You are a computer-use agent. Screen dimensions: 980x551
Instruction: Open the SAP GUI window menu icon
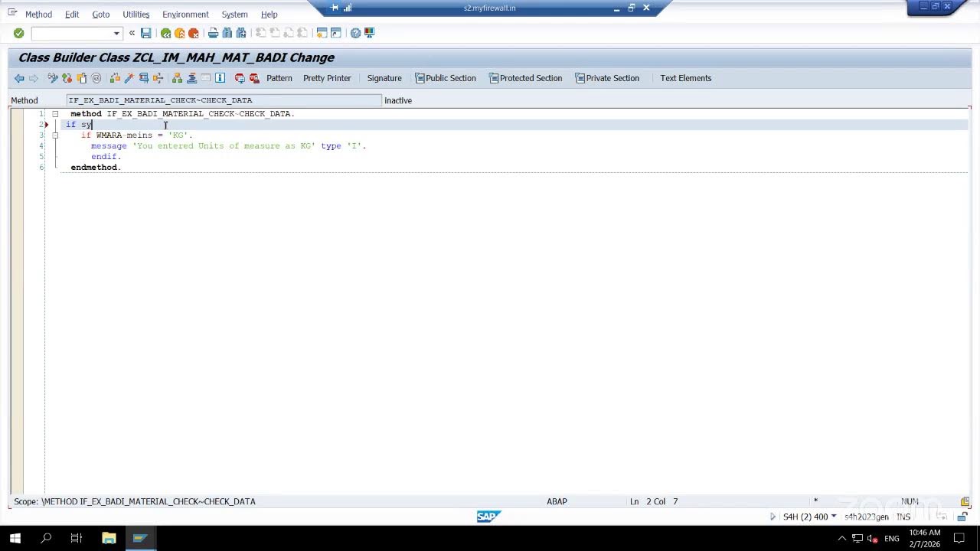[x=12, y=13]
